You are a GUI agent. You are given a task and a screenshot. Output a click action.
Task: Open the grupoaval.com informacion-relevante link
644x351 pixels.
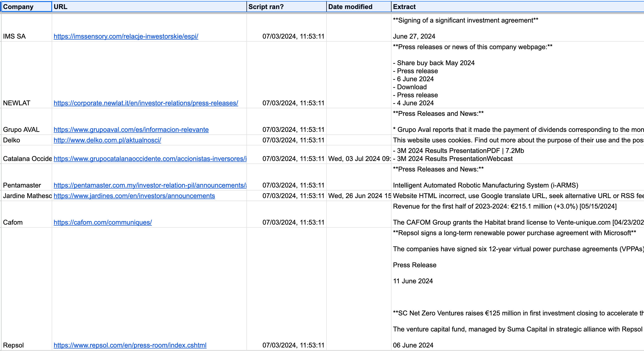click(131, 130)
